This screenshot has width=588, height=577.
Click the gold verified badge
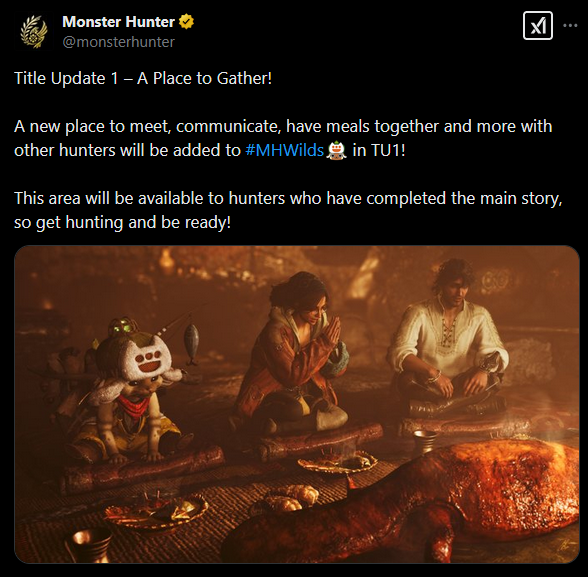click(186, 22)
